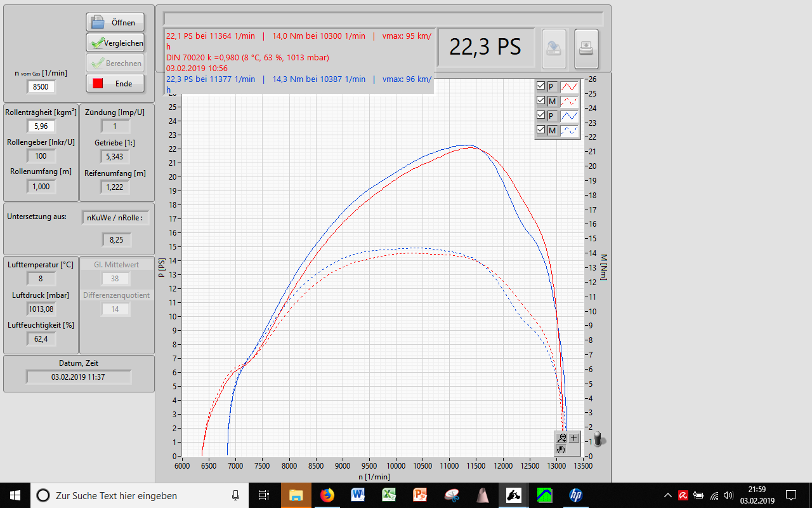Click the n vom Gas input field

point(41,87)
